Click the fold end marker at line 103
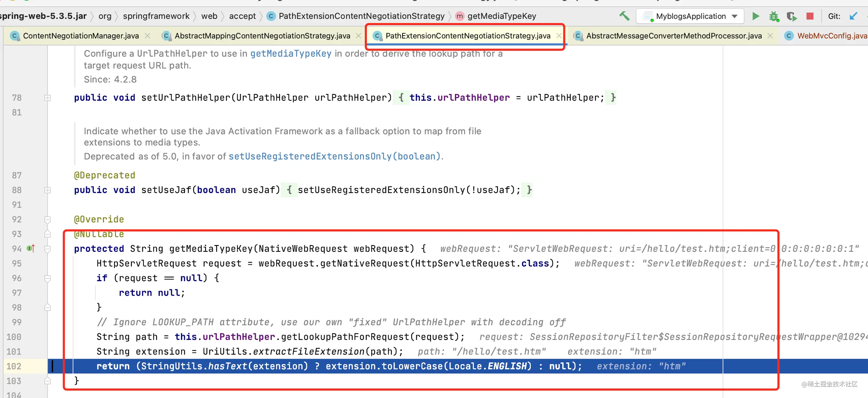This screenshot has width=868, height=398. pos(48,381)
